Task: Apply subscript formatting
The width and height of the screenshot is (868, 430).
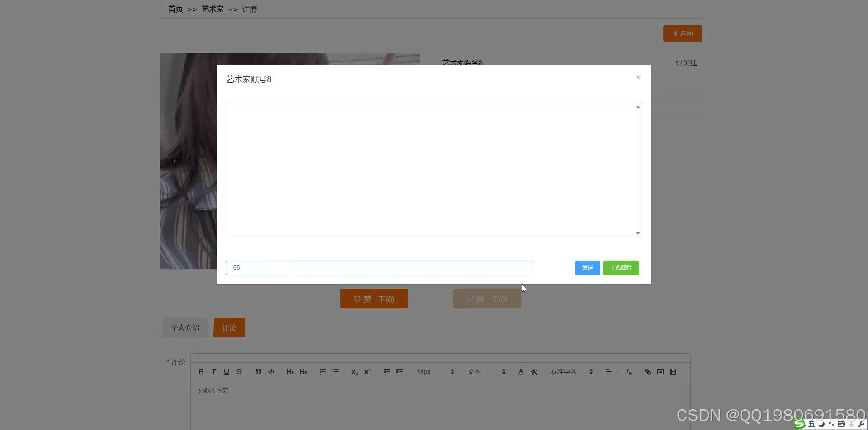Action: click(x=355, y=372)
